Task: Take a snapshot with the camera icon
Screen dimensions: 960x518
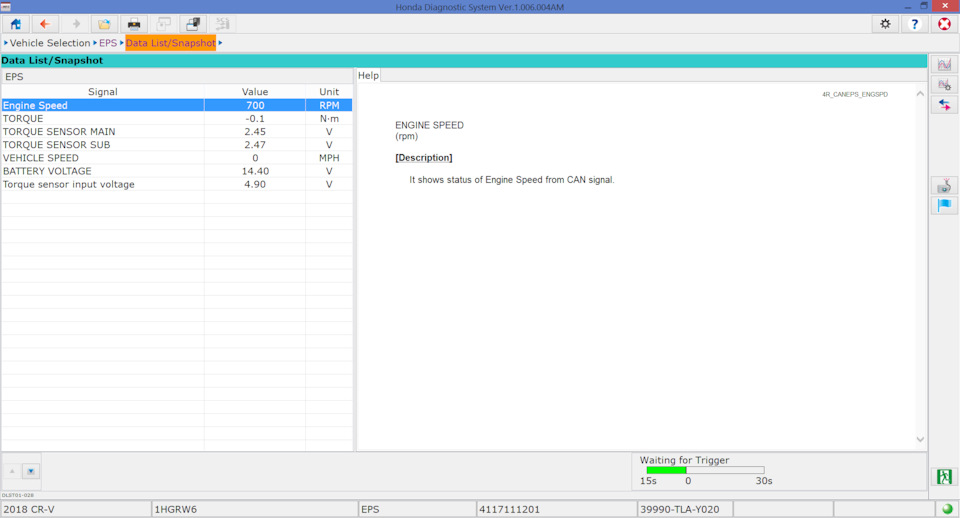Action: click(944, 186)
